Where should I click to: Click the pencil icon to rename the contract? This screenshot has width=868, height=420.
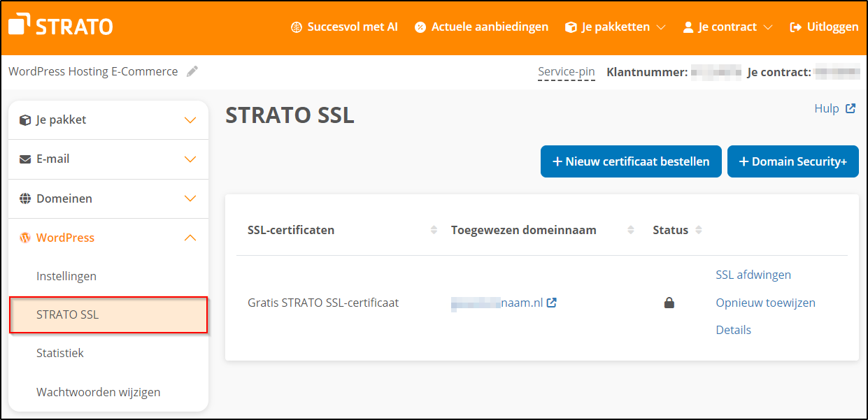pyautogui.click(x=192, y=71)
